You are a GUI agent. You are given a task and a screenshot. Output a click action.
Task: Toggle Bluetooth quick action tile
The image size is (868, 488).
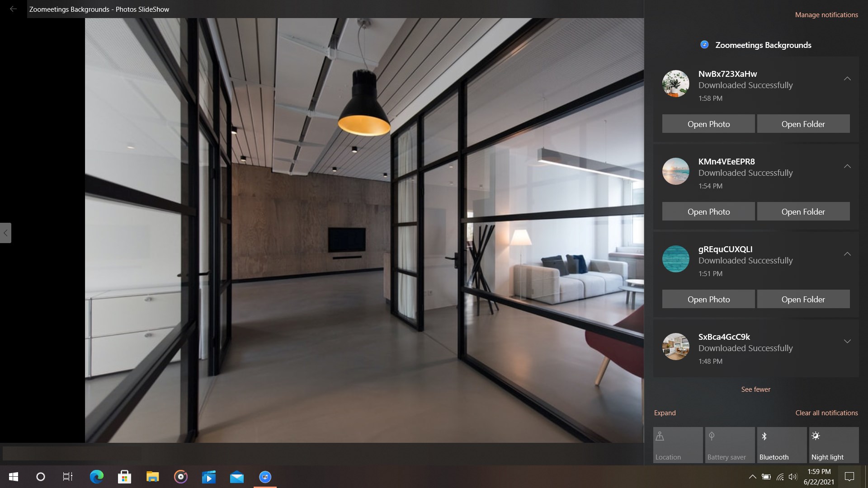tap(782, 445)
